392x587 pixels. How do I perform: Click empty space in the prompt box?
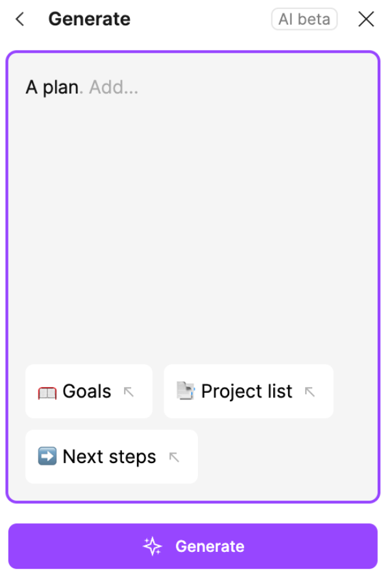(x=193, y=225)
